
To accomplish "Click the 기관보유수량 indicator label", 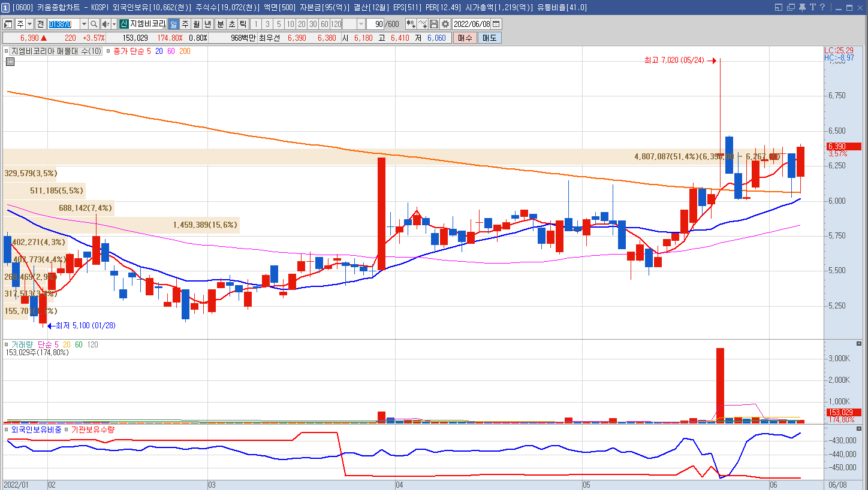I will (x=93, y=429).
